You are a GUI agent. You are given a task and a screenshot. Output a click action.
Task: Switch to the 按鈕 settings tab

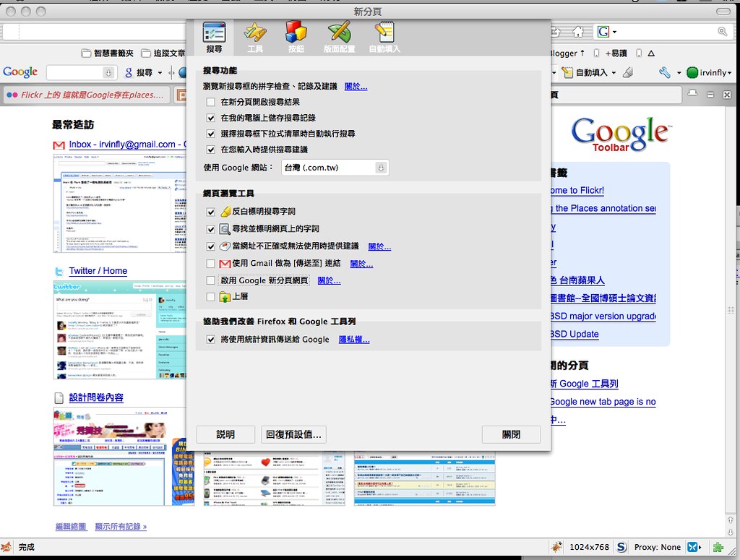297,37
